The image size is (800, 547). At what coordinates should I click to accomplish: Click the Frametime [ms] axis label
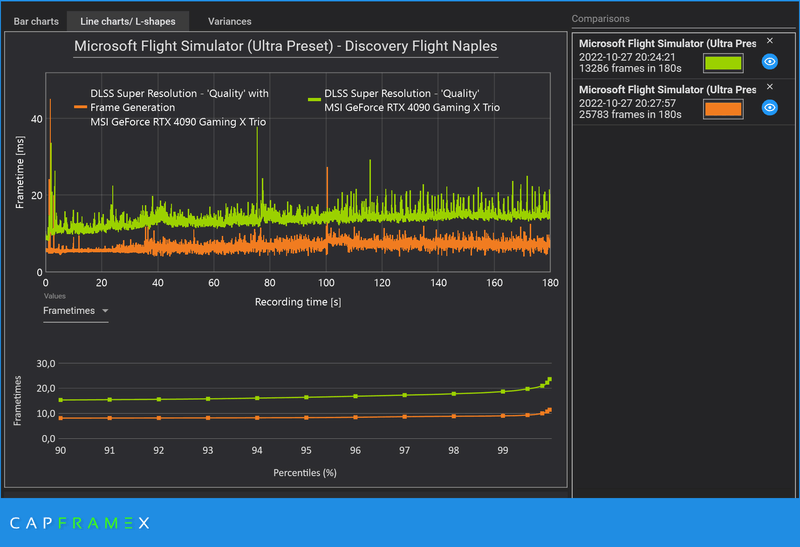click(x=19, y=172)
